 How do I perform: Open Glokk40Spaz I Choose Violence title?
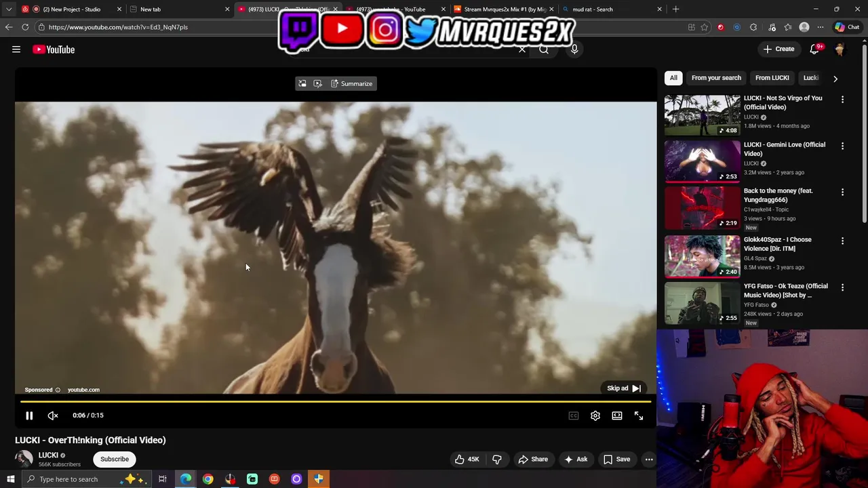(778, 244)
